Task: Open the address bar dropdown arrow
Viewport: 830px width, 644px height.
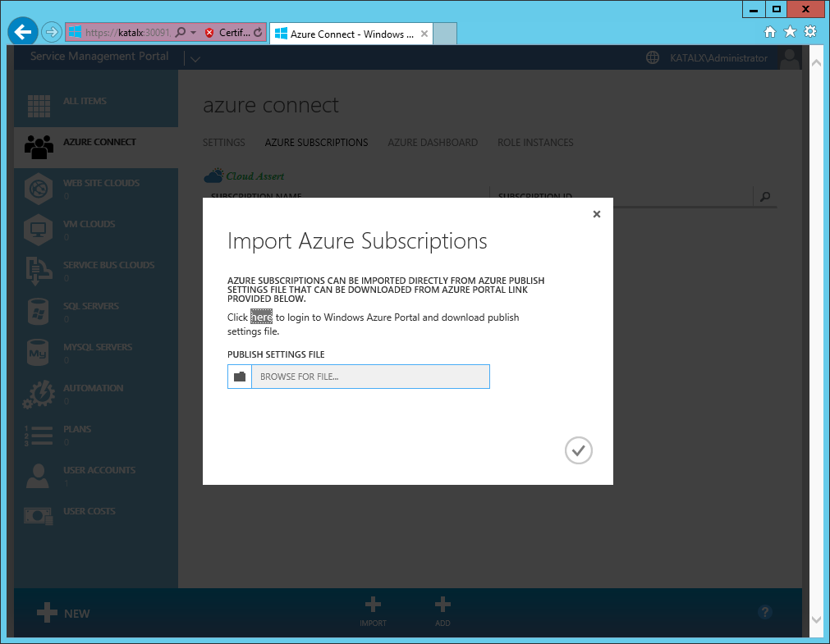Action: point(193,32)
